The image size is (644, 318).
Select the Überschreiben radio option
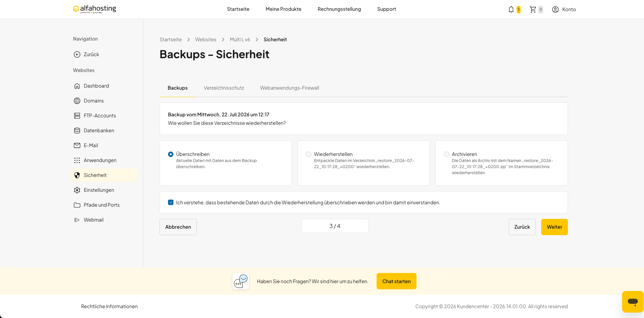171,154
